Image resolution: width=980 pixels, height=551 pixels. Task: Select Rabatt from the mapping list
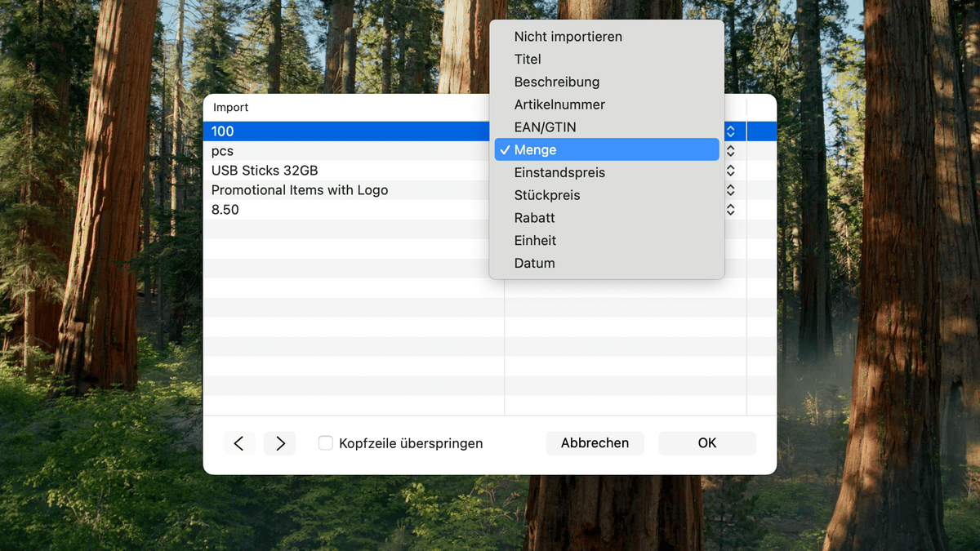534,217
